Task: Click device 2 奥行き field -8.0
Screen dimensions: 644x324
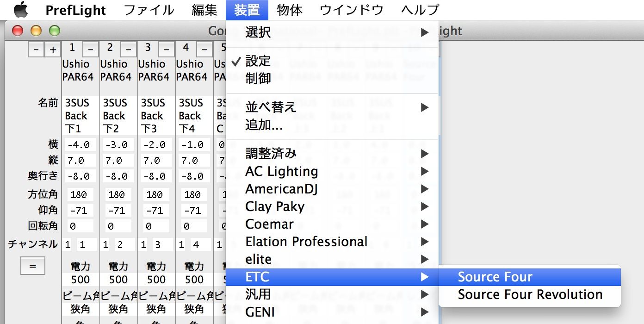Action: (x=118, y=176)
